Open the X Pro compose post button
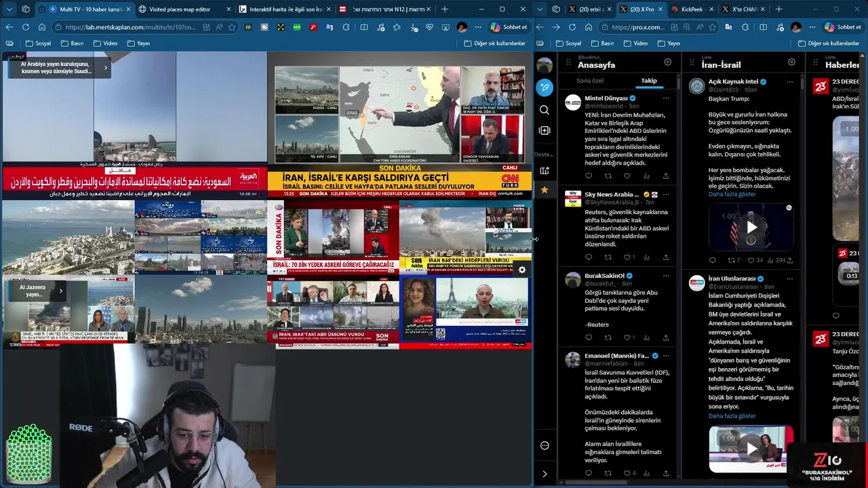The width and height of the screenshot is (868, 488). (545, 87)
